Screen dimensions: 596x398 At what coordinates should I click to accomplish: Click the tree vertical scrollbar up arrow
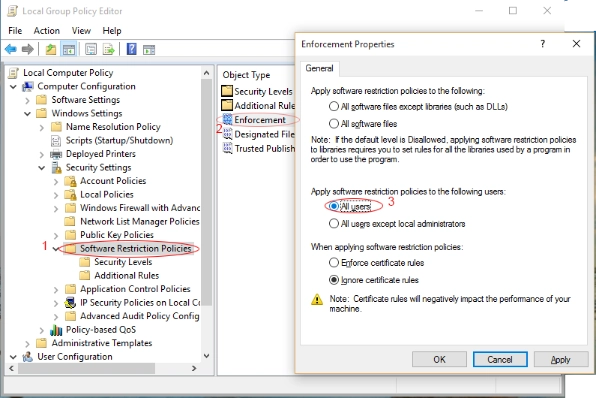[x=206, y=73]
